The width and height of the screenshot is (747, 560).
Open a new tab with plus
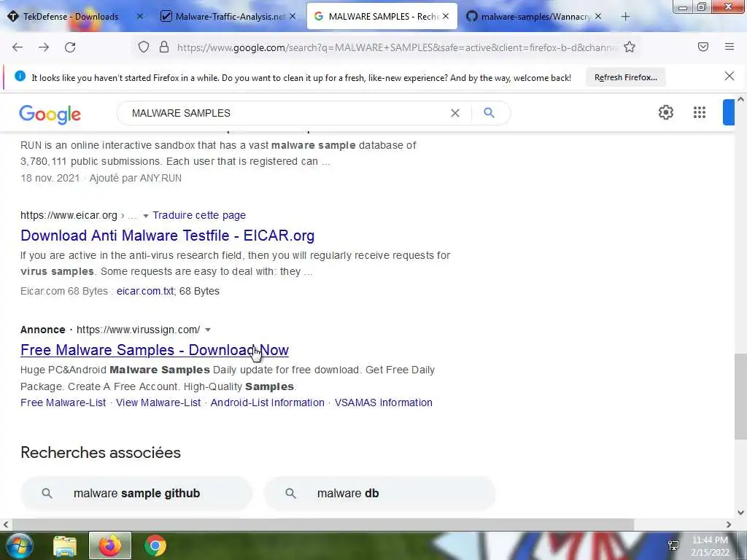pyautogui.click(x=625, y=17)
